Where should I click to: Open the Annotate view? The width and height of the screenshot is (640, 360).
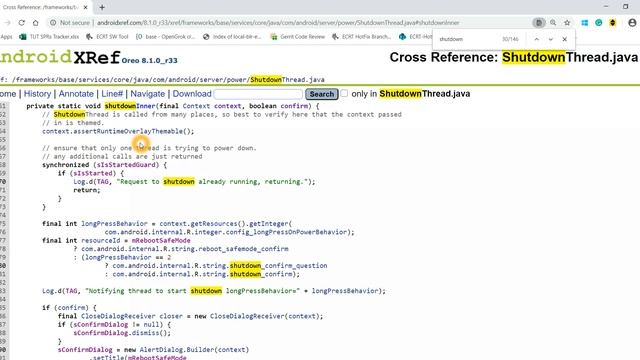(76, 94)
